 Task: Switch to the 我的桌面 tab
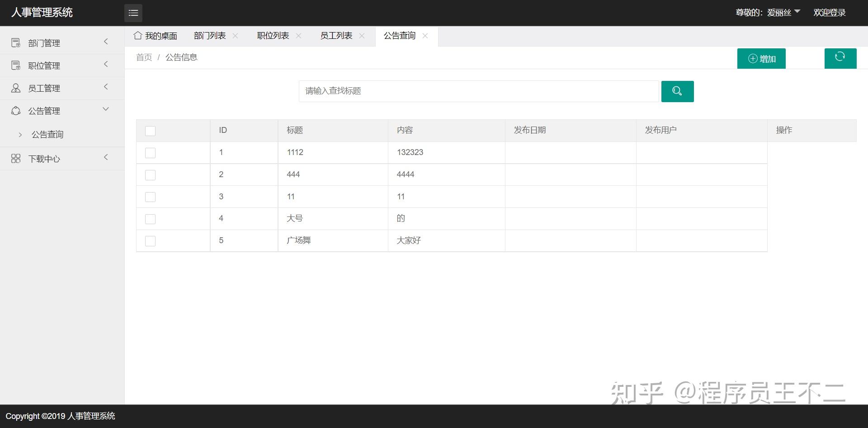tap(155, 36)
